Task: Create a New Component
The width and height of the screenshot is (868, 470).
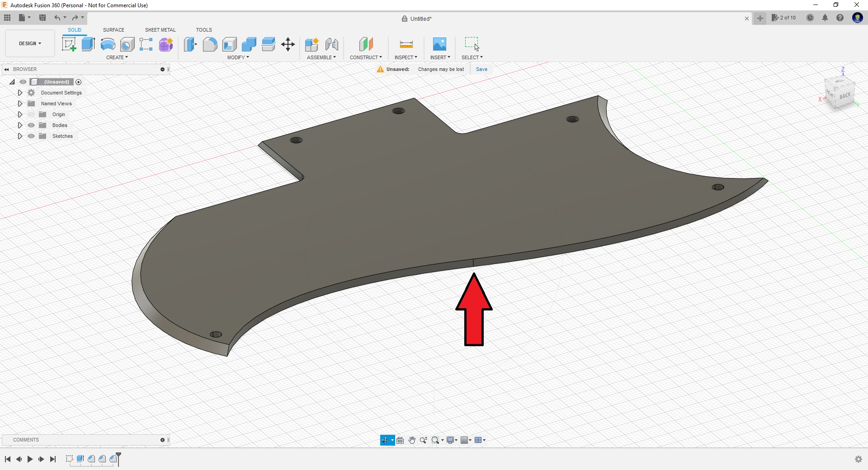Action: 312,44
